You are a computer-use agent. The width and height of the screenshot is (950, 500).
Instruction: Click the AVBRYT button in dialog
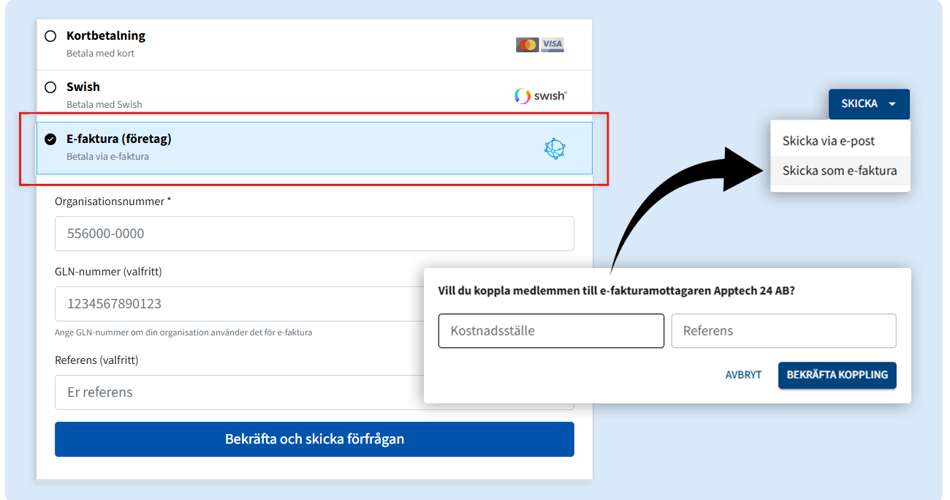(743, 375)
